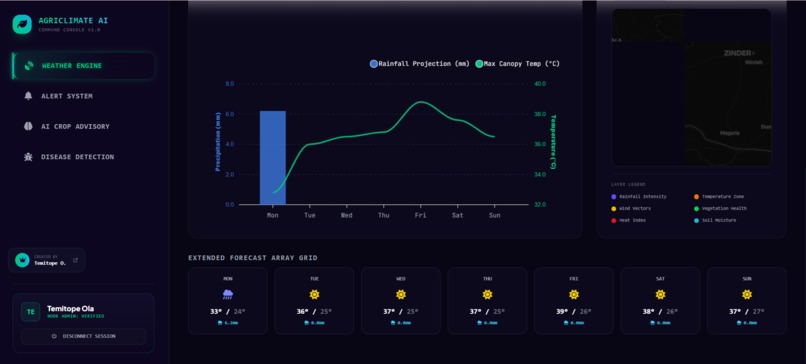This screenshot has height=364, width=806.
Task: Click the orange Temperature Zone legend dot
Action: pyautogui.click(x=697, y=196)
